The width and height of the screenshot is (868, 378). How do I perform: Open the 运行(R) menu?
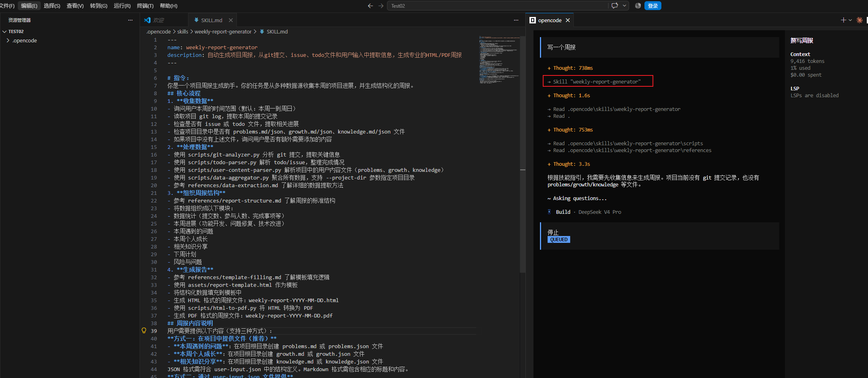click(122, 6)
